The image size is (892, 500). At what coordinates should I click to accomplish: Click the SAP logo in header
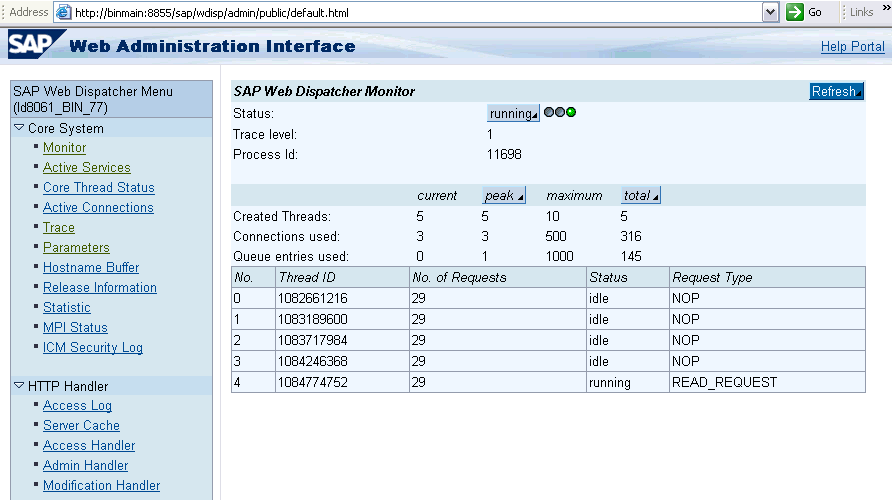point(33,45)
